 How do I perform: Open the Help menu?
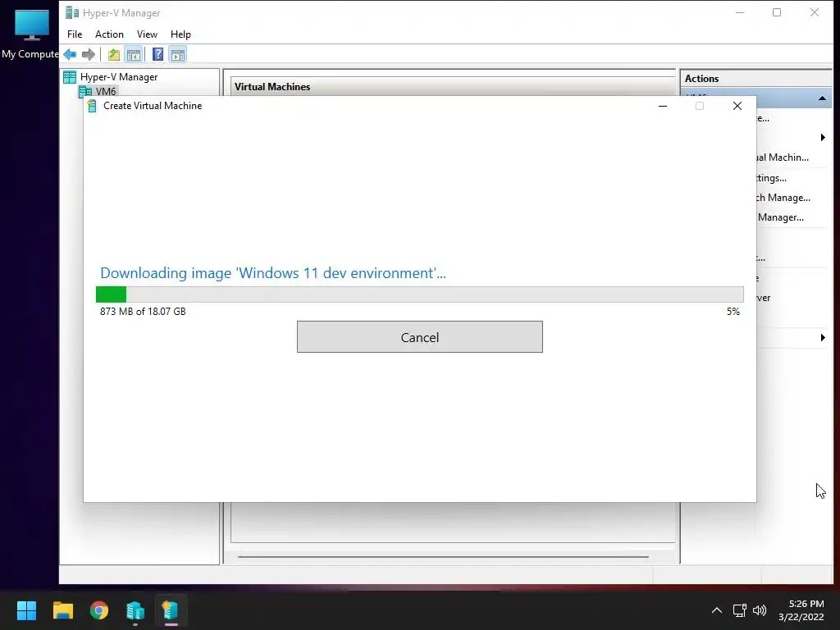click(x=180, y=34)
